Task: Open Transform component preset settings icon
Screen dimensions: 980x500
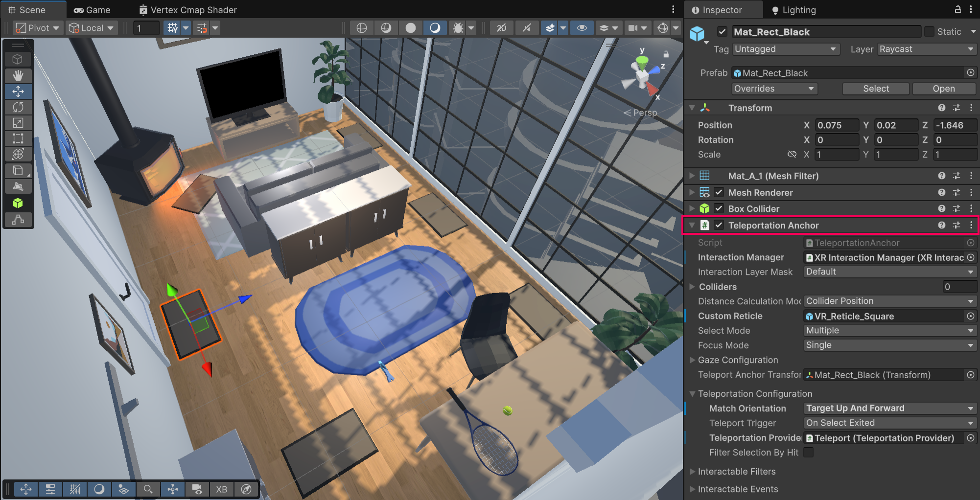Action: tap(956, 108)
